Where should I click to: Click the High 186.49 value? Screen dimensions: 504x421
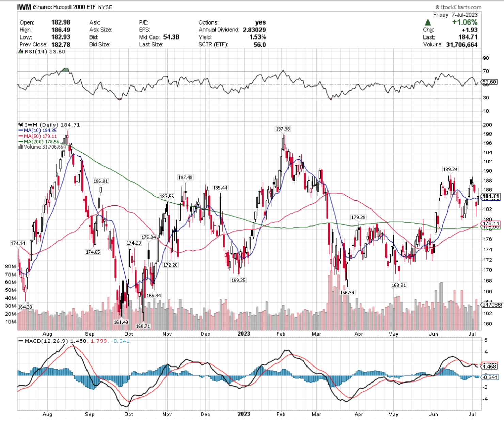pos(61,30)
